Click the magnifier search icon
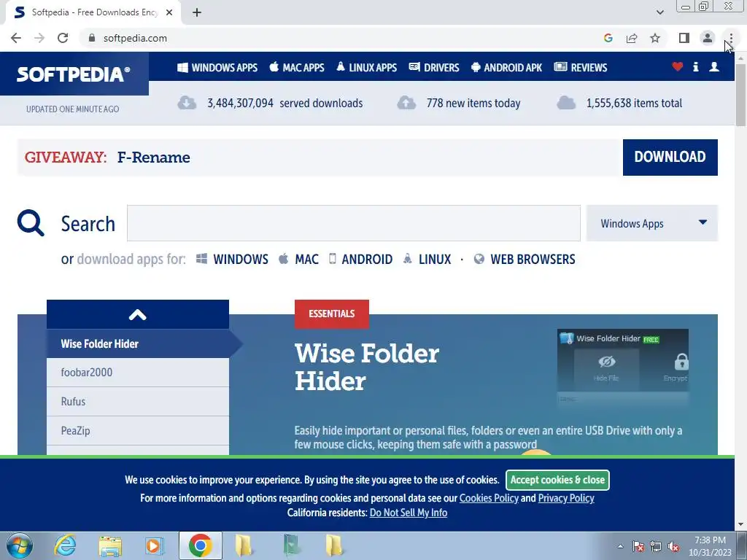This screenshot has width=747, height=560. (31, 223)
